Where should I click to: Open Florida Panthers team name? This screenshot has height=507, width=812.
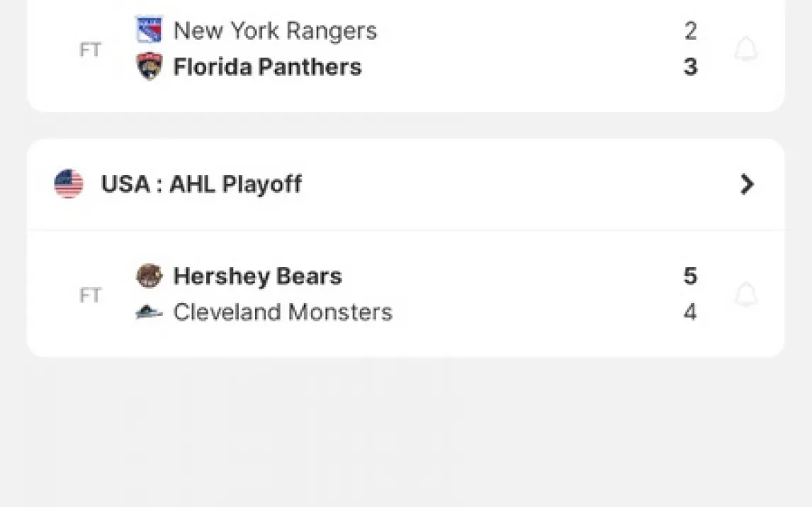(267, 67)
